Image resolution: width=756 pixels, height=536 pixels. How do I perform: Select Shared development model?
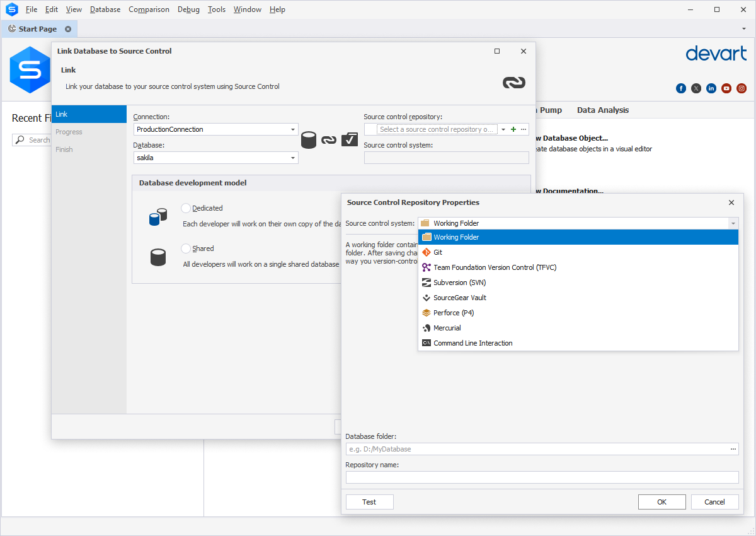coord(186,248)
